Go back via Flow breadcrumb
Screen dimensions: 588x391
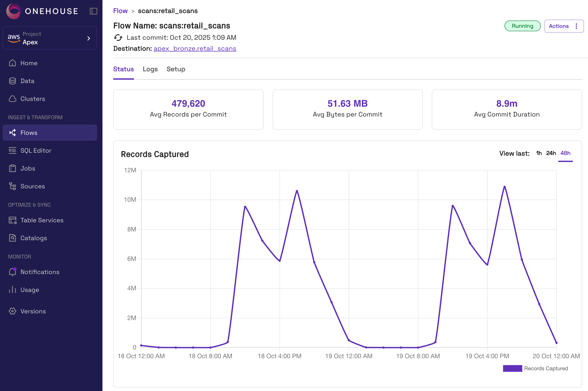(120, 11)
